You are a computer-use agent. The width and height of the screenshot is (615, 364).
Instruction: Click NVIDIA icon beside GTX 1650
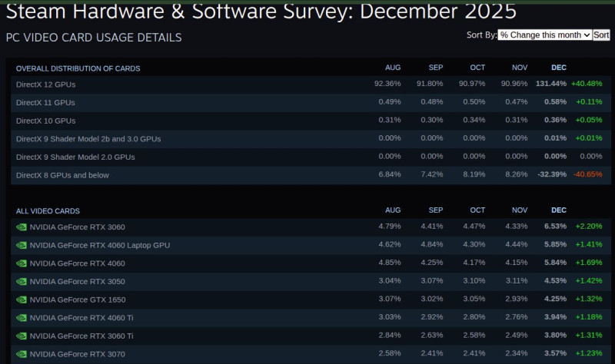[22, 299]
